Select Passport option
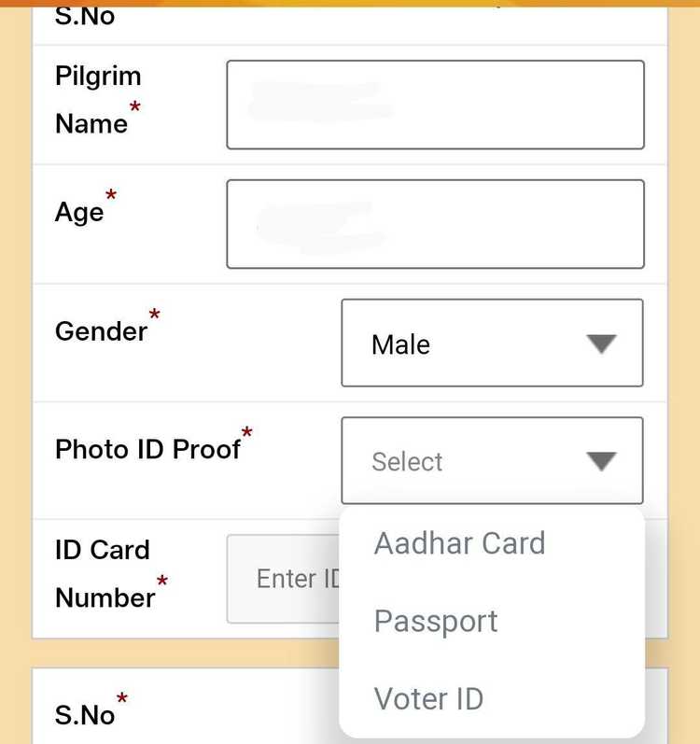Viewport: 700px width, 744px height. click(x=436, y=622)
